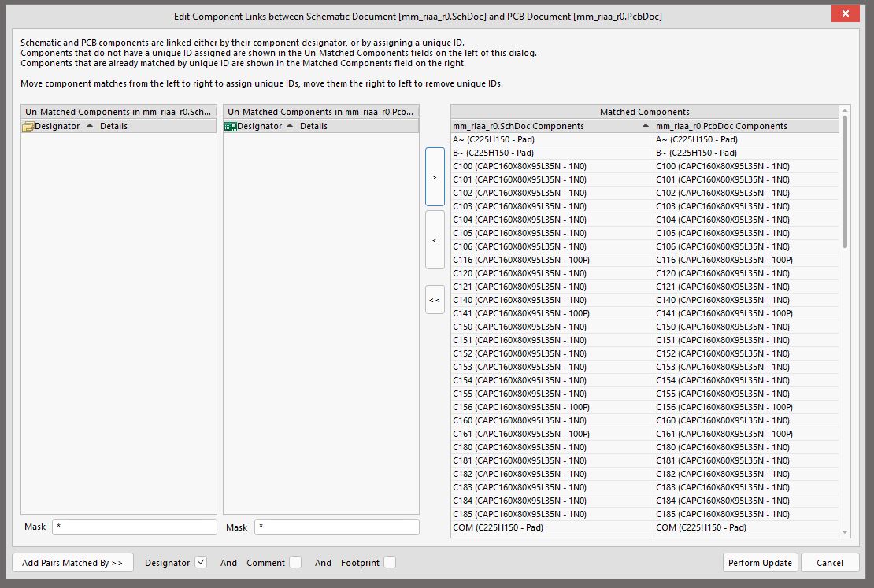Select C105 schematic component row
This screenshot has width=874, height=588.
[x=552, y=233]
